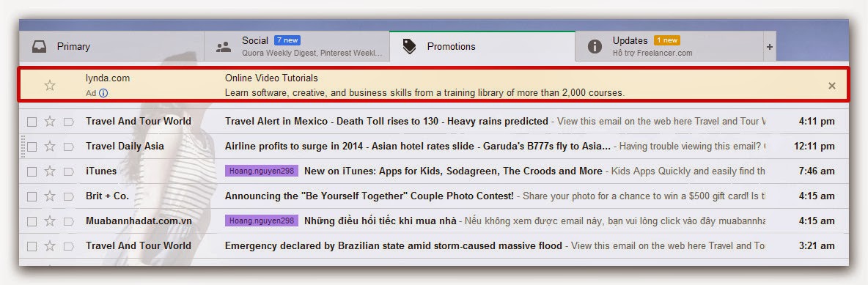Star the iTunes email
This screenshot has height=285, width=868.
pyautogui.click(x=50, y=171)
